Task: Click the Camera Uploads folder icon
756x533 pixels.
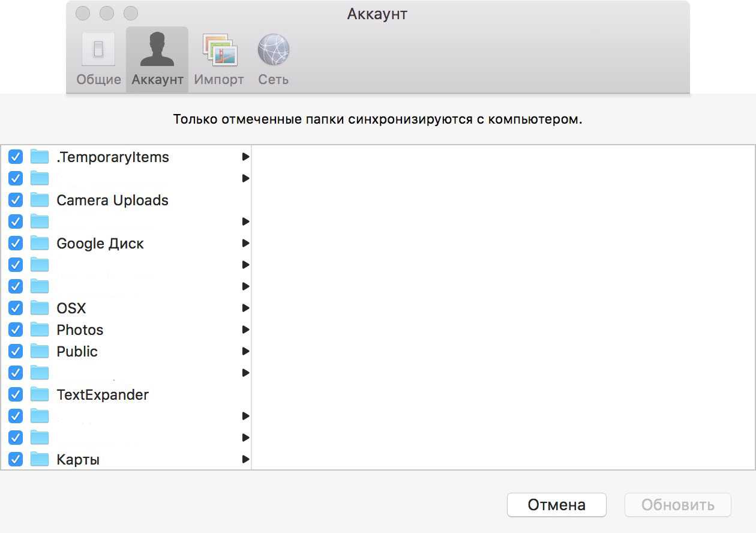Action: point(40,200)
